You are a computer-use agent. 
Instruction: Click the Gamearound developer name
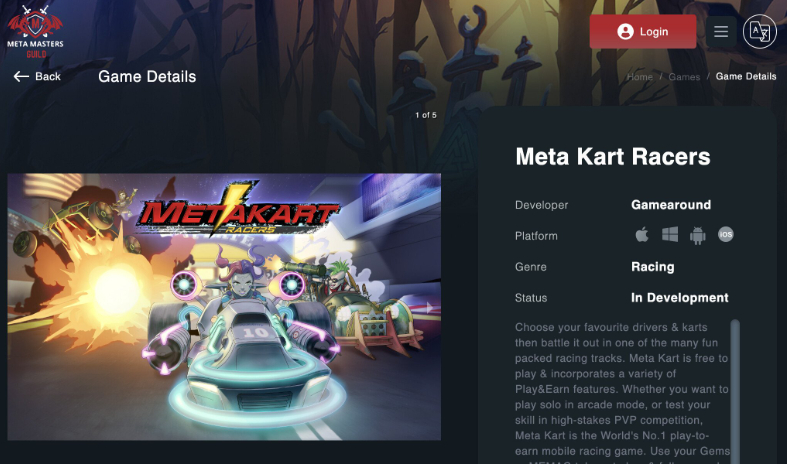671,205
